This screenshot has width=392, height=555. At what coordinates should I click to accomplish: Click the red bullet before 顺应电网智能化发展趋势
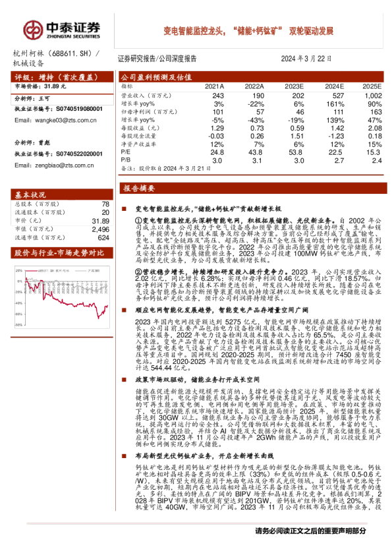(124, 310)
